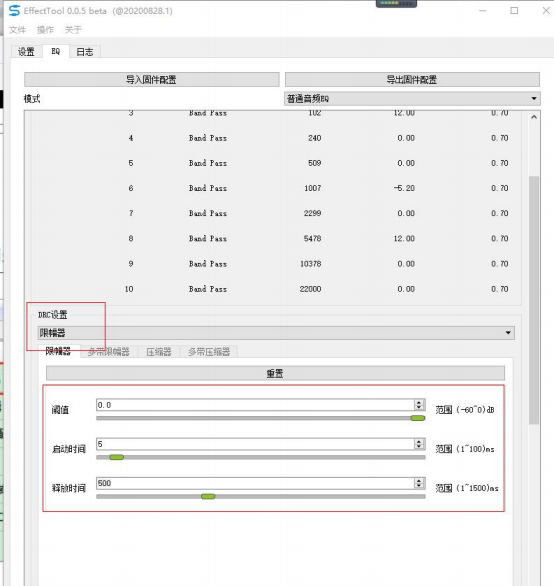Click Q value 0.70 in band 9 row
Viewport: 554px width, 586px height.
pos(500,264)
